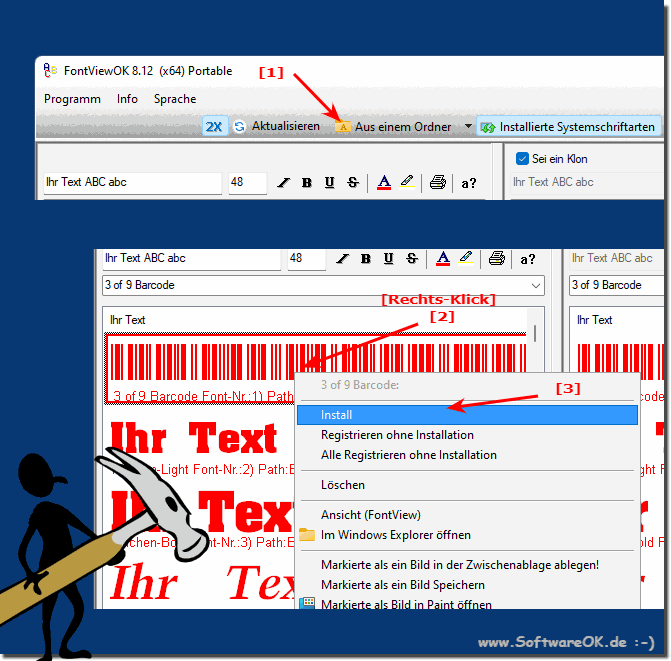Image resolution: width=671 pixels, height=661 pixels.
Task: Choose 'Im Windows Explorer öffnen'
Action: point(467,535)
